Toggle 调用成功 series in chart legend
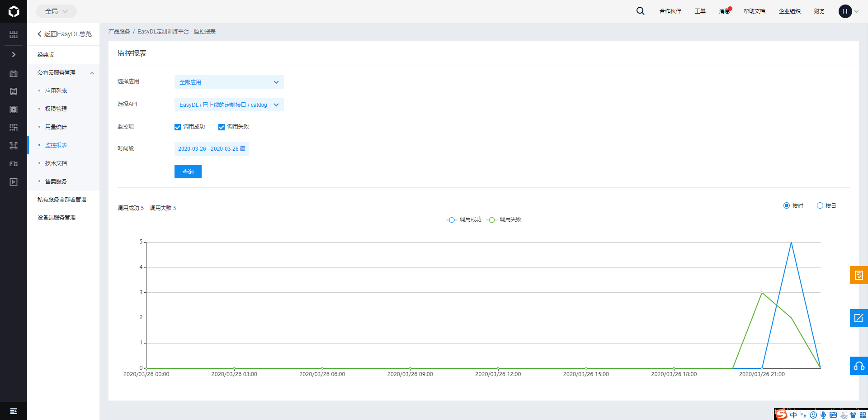Screen dimensions: 868x420 (x=464, y=220)
